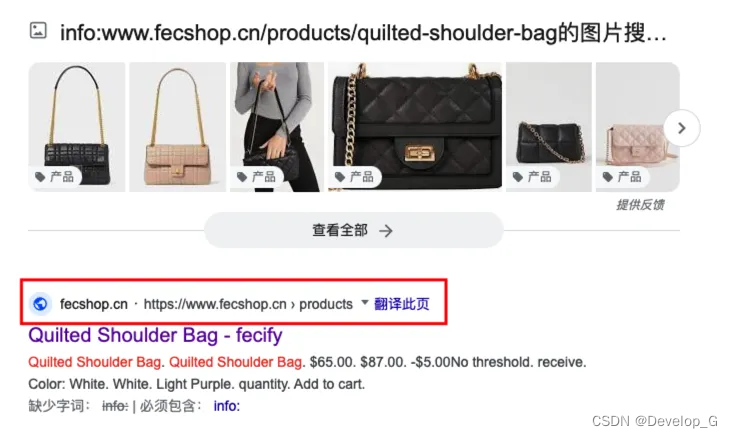Expand the dropdown arrow after products
Viewport: 732px width, 438px height.
coord(365,303)
